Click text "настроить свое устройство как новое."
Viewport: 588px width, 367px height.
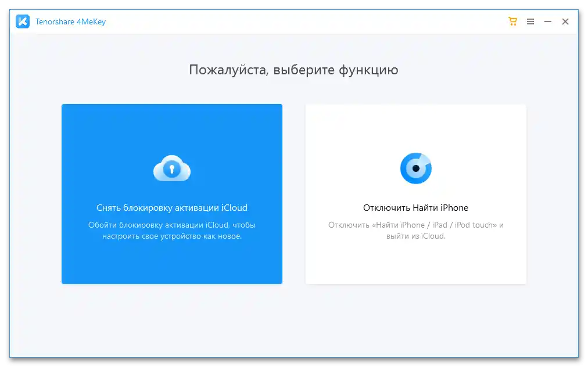pos(172,236)
